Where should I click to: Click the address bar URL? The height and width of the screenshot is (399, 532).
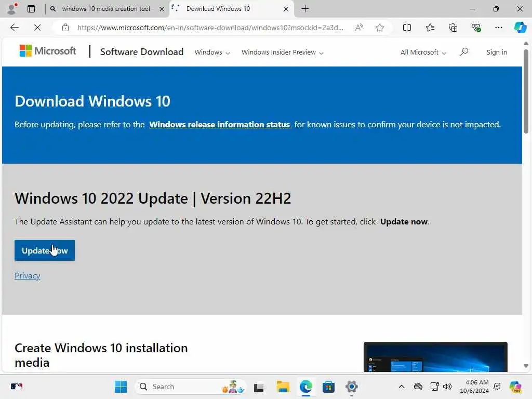[210, 28]
